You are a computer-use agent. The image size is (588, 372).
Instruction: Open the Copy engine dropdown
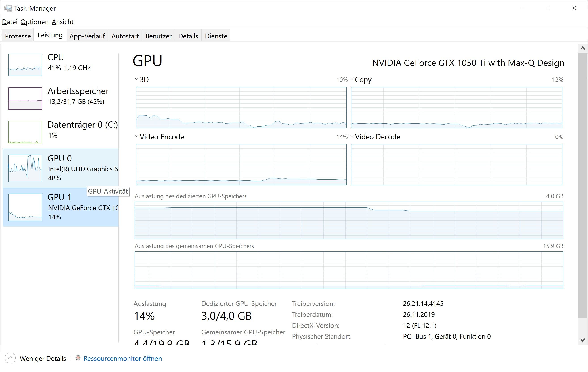tap(352, 79)
